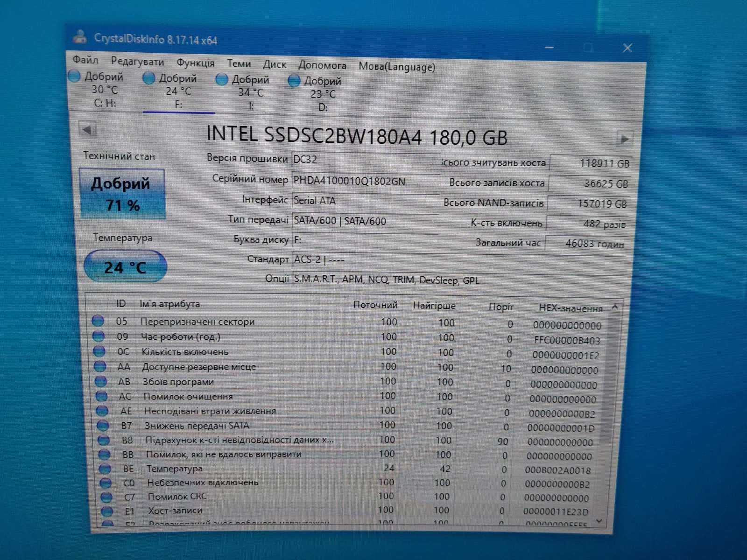The height and width of the screenshot is (560, 747).
Task: Go to previous disk with left arrow
Action: 87,129
